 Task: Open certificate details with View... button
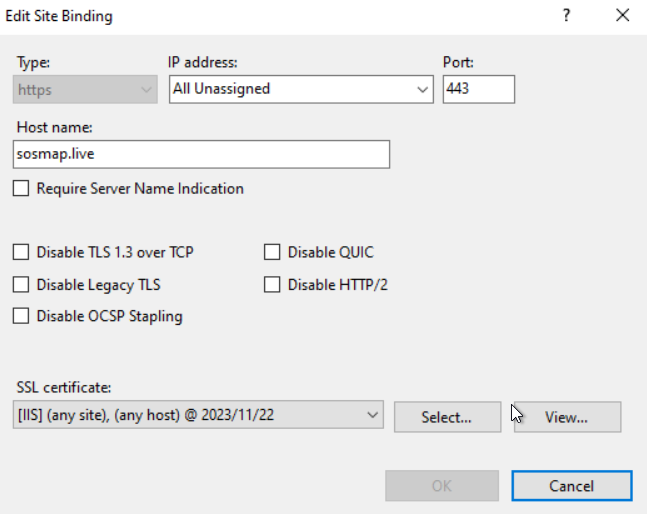point(567,417)
